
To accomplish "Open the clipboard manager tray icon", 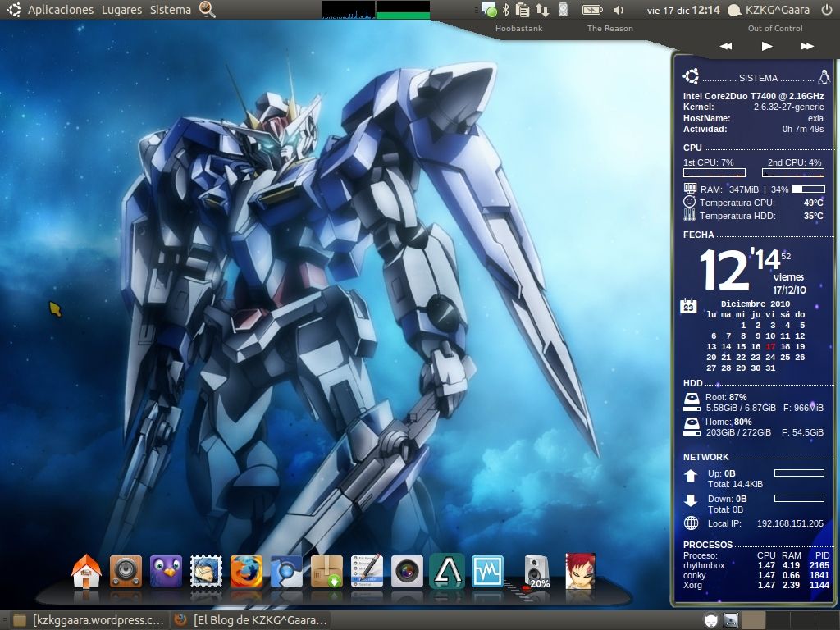I will click(523, 10).
